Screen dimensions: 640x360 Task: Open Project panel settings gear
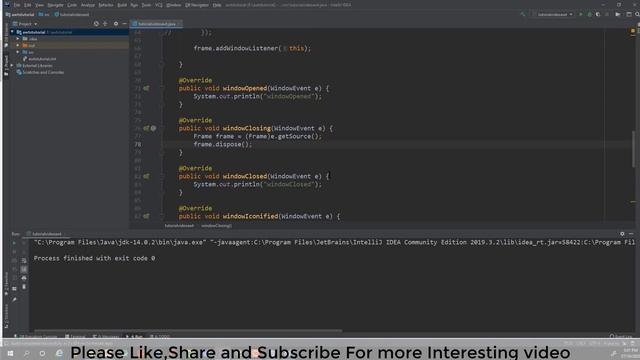click(x=116, y=24)
